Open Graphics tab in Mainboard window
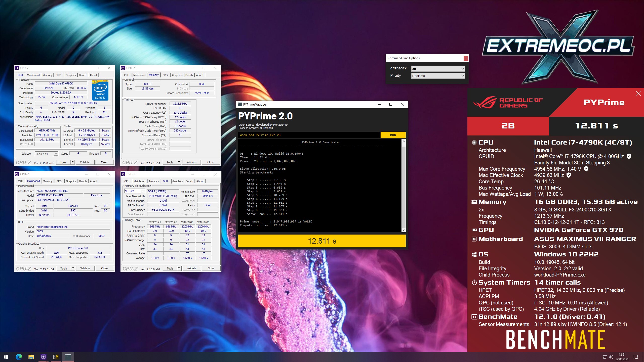Screen dimensions: 644x362 [x=71, y=181]
